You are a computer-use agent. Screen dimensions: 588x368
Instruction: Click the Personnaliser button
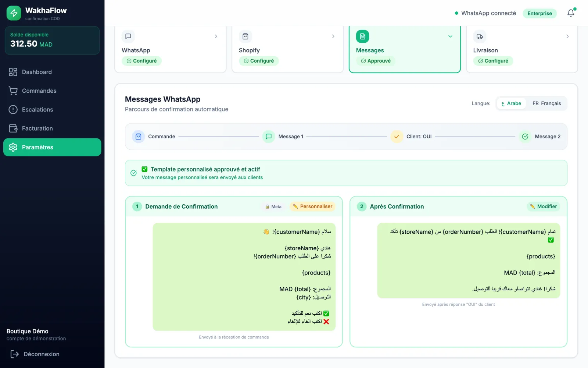[x=312, y=206]
